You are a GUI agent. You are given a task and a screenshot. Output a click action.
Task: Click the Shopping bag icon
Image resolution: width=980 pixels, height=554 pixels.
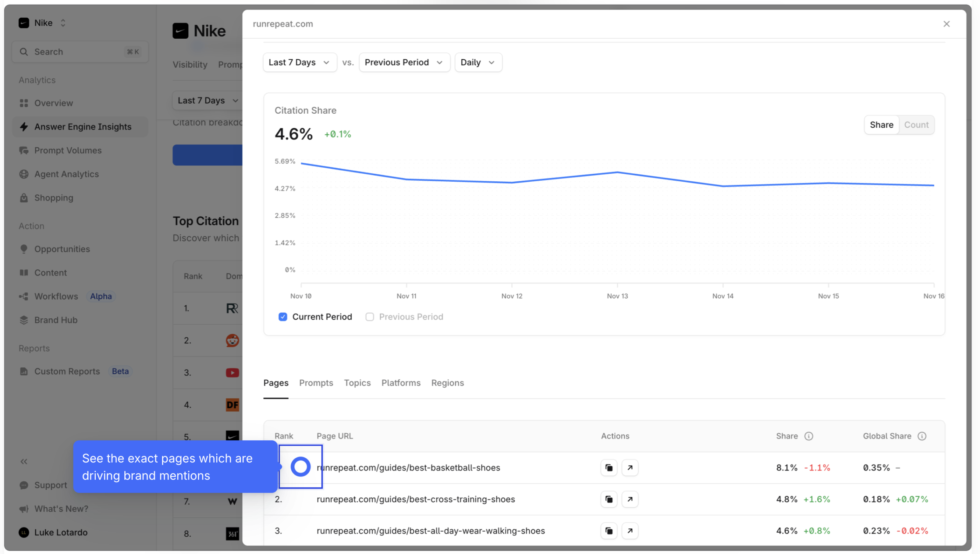coord(24,198)
